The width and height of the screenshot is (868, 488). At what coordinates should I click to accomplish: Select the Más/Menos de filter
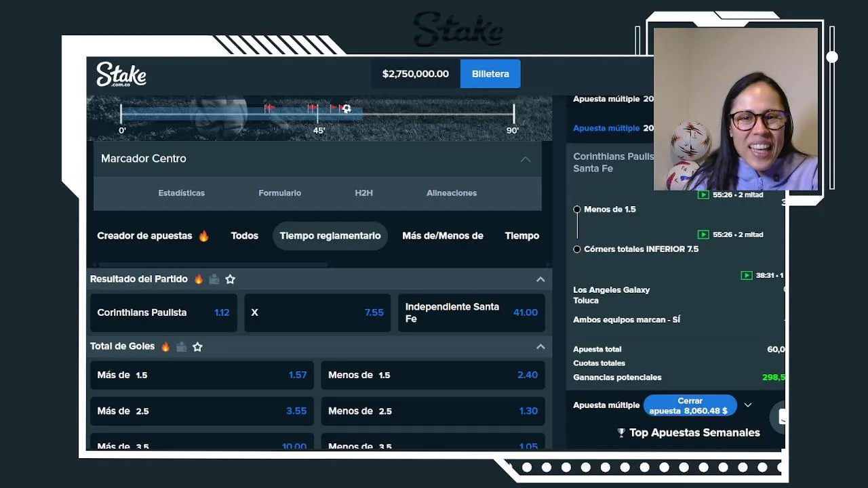tap(443, 236)
